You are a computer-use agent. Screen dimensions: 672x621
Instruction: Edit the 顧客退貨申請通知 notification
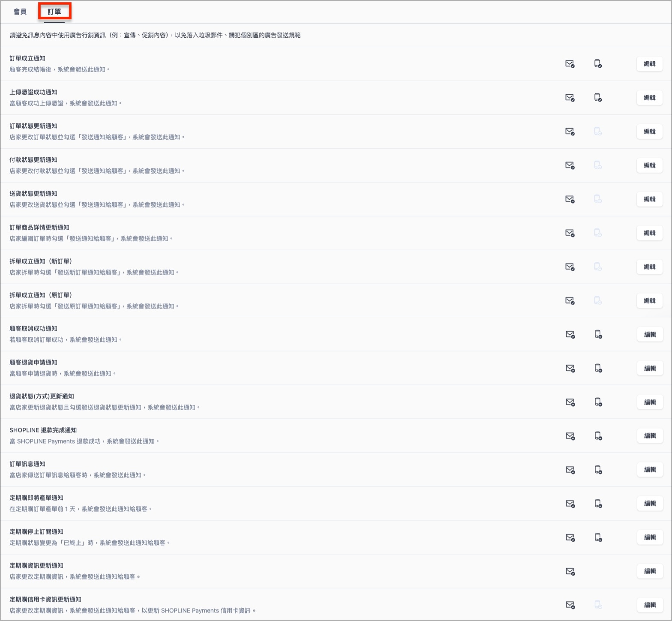click(650, 369)
